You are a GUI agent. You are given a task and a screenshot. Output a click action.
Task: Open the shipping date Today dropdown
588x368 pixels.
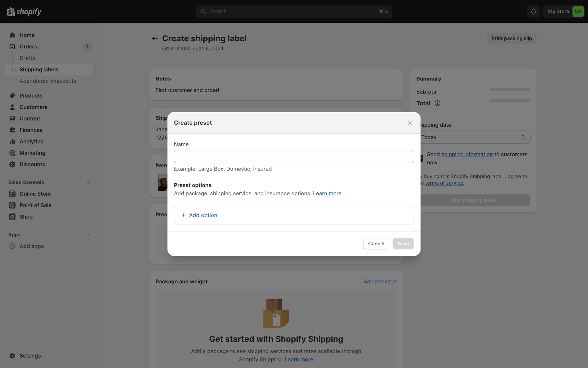[475, 137]
